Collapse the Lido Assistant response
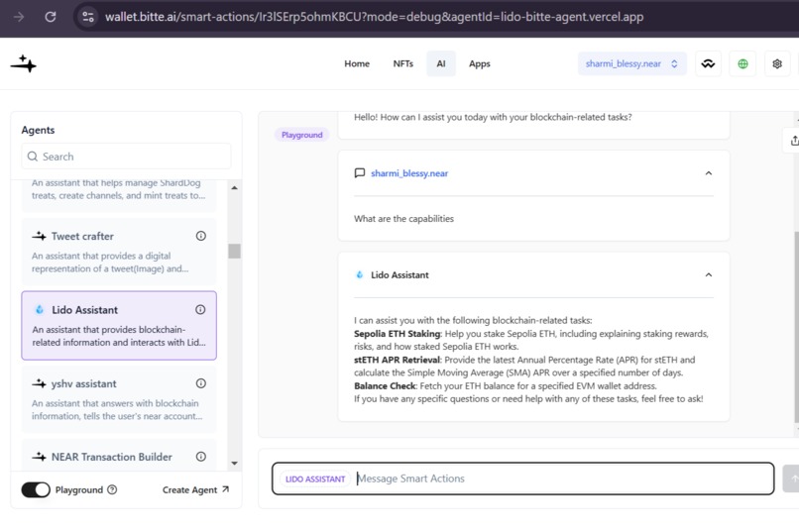The height and width of the screenshot is (532, 799). (709, 274)
